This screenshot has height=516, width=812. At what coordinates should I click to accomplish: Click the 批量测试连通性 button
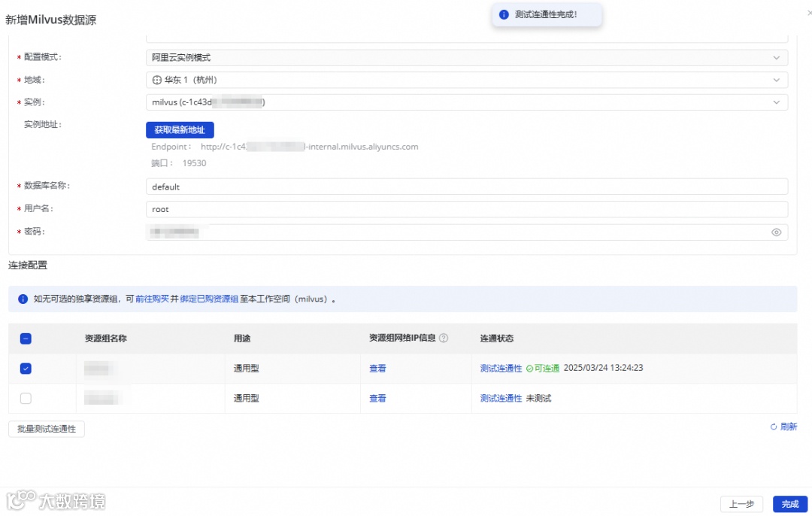(47, 429)
